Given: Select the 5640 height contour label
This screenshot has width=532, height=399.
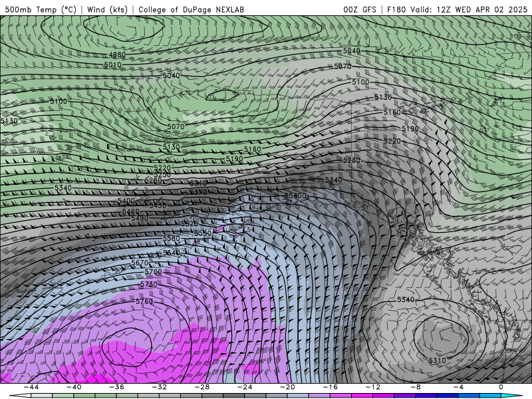Looking at the screenshot, I should click(172, 253).
